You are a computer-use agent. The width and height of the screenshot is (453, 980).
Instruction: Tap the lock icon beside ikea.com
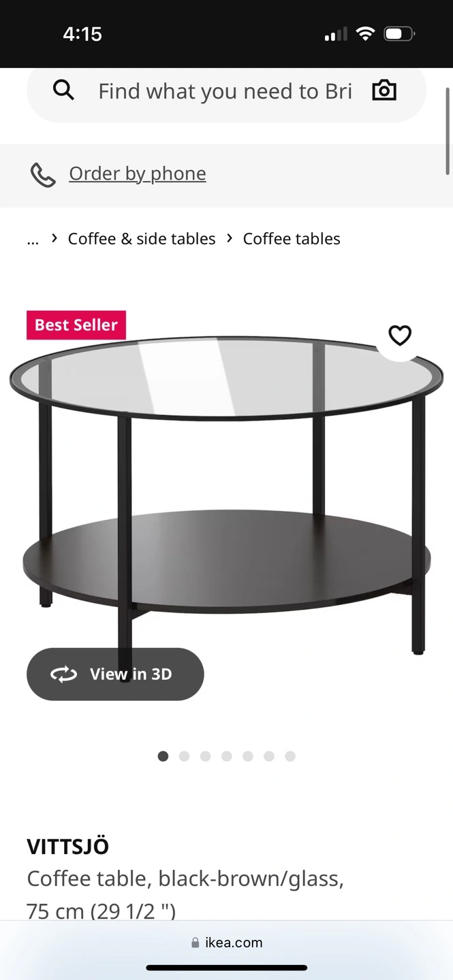(196, 943)
